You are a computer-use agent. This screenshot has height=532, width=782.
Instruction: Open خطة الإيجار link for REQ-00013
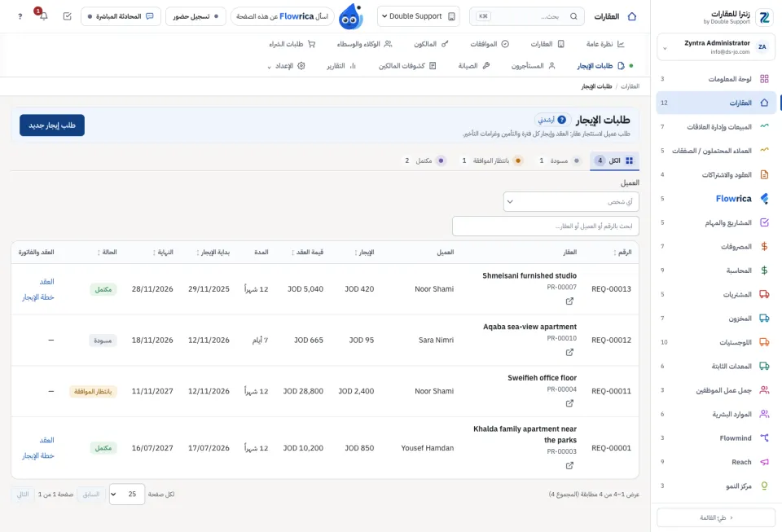(x=38, y=297)
